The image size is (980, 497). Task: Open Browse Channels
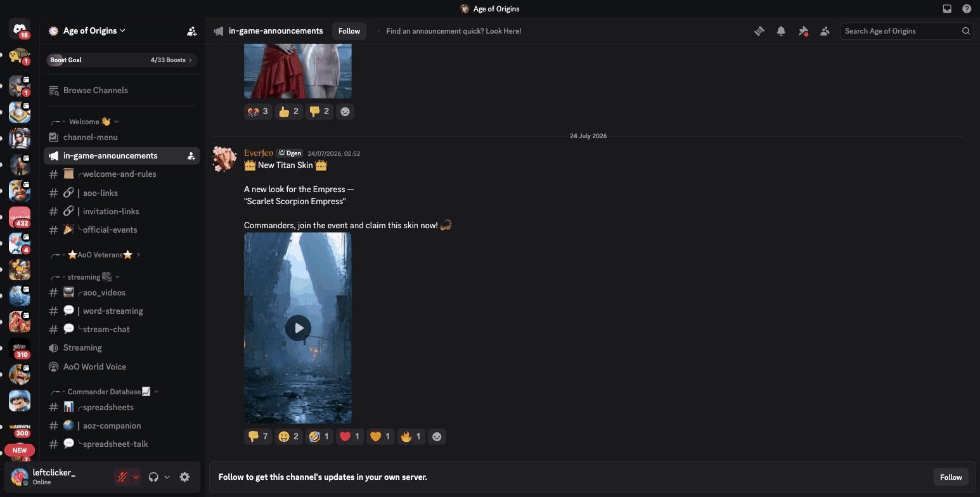pos(122,91)
